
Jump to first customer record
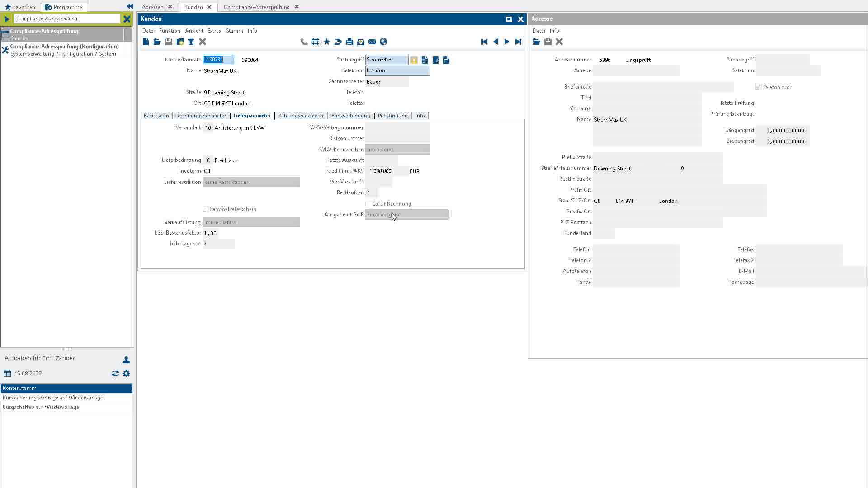[x=484, y=42]
